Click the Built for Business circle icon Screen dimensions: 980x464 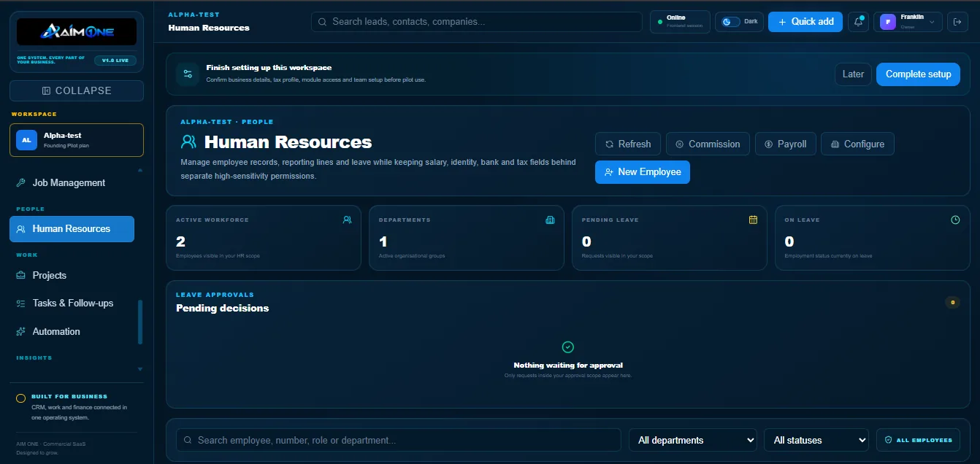tap(21, 398)
